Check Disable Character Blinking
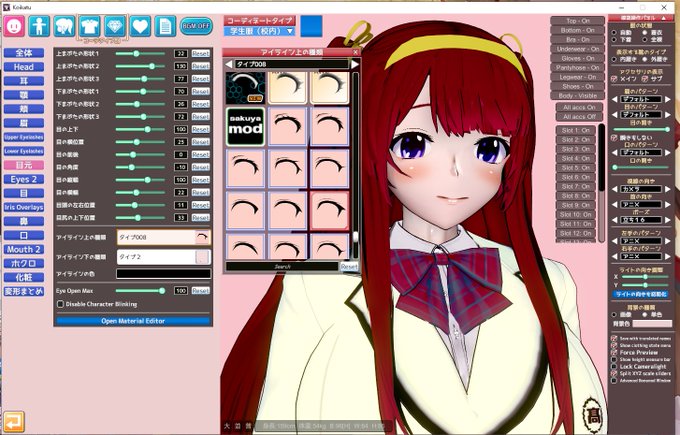Viewport: 680px width, 435px height. tap(61, 304)
